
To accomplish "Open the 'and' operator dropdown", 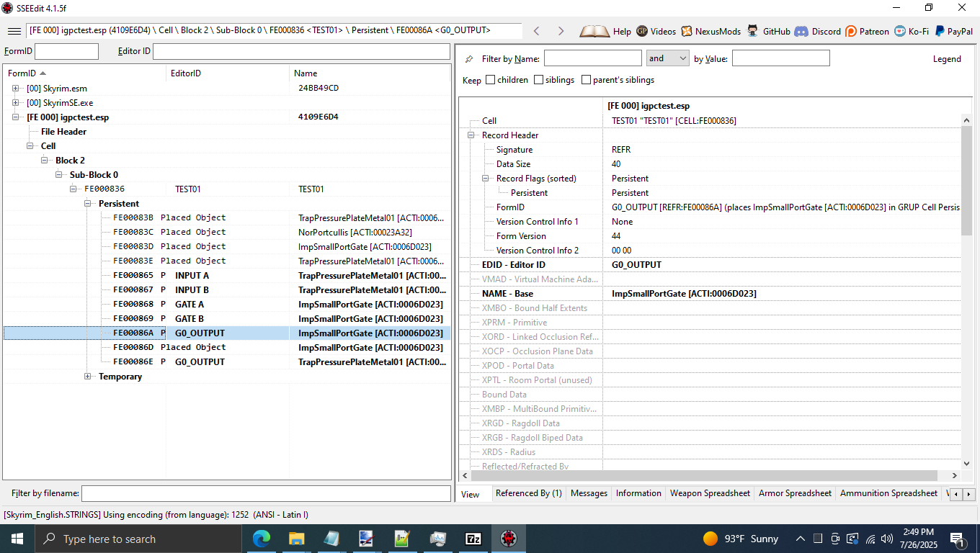I will (667, 58).
